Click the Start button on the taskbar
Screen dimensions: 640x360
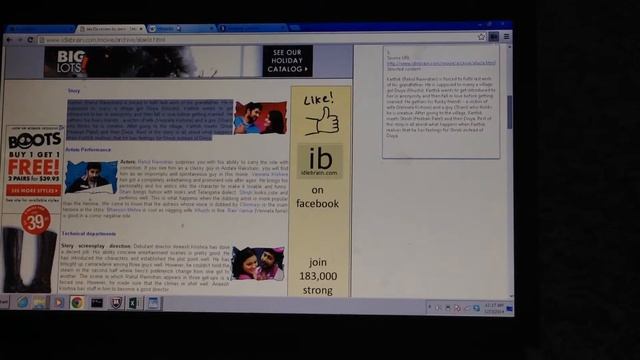click(4, 302)
